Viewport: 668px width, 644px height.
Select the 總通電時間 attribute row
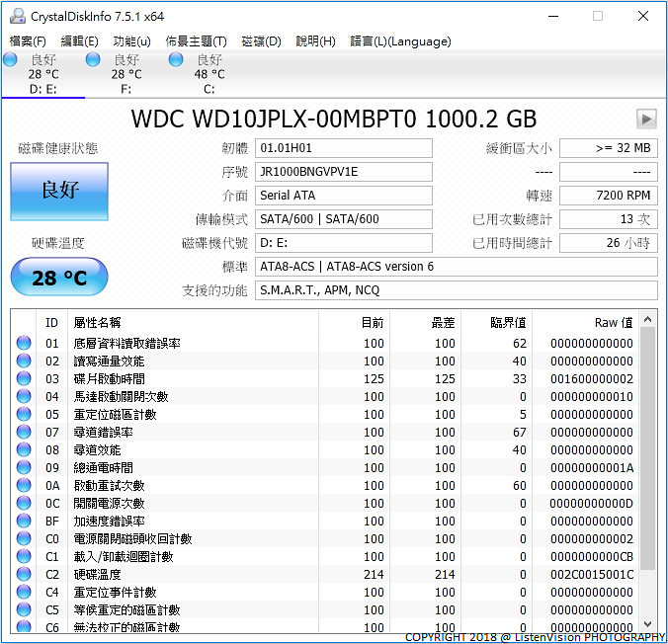click(325, 467)
